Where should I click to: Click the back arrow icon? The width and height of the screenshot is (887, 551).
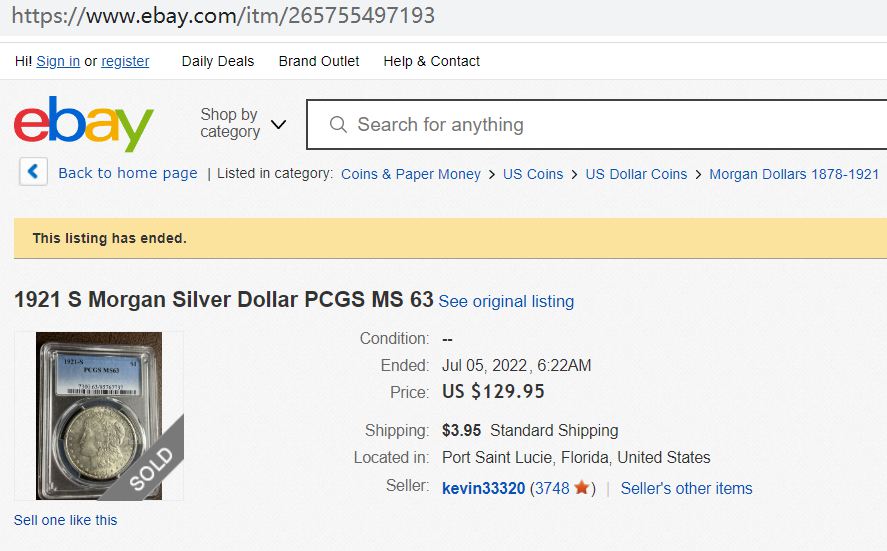(x=33, y=172)
